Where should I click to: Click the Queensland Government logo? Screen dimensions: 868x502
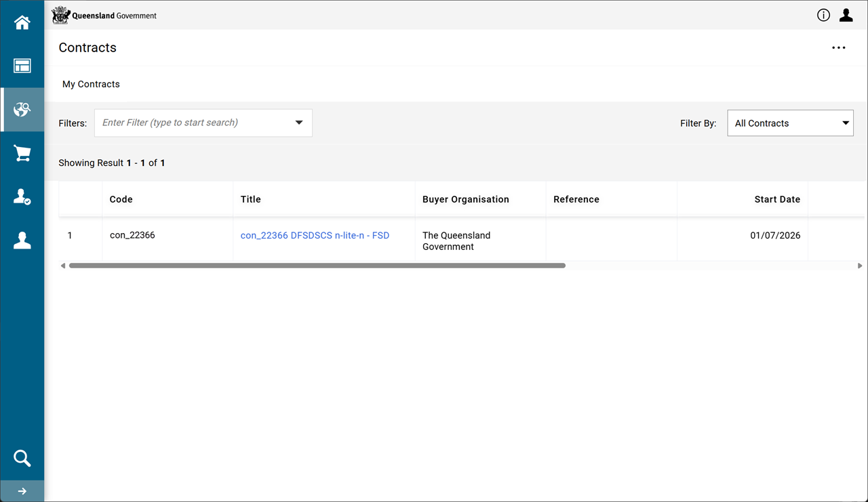pyautogui.click(x=104, y=16)
